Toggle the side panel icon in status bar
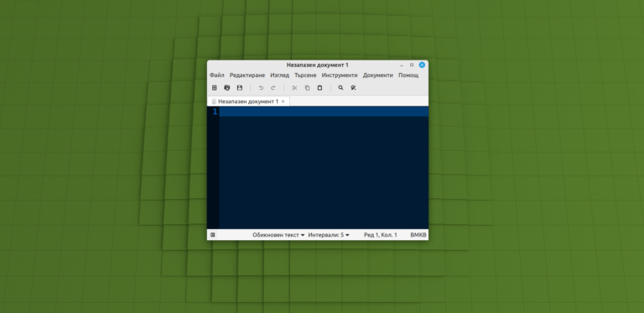The height and width of the screenshot is (313, 644). 212,235
